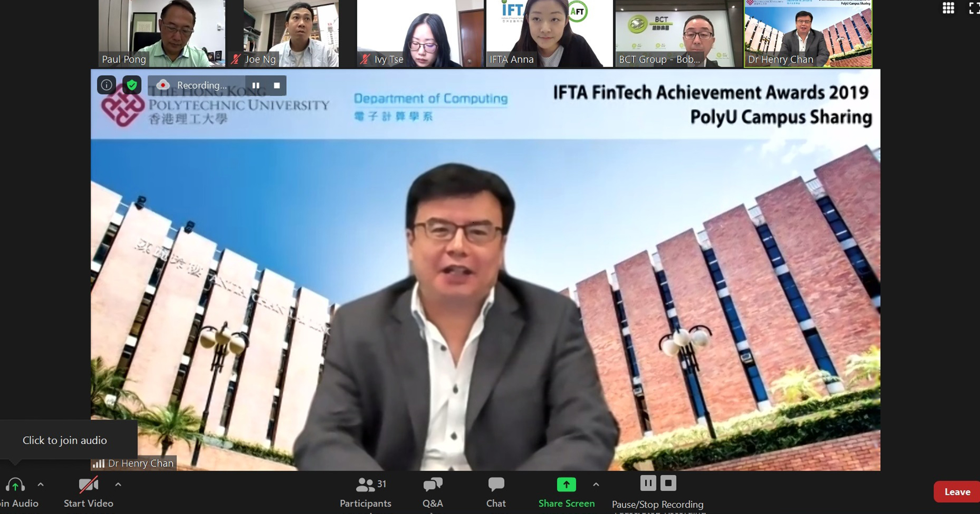Select Paul Pong video thumbnail
980x514 pixels.
162,33
